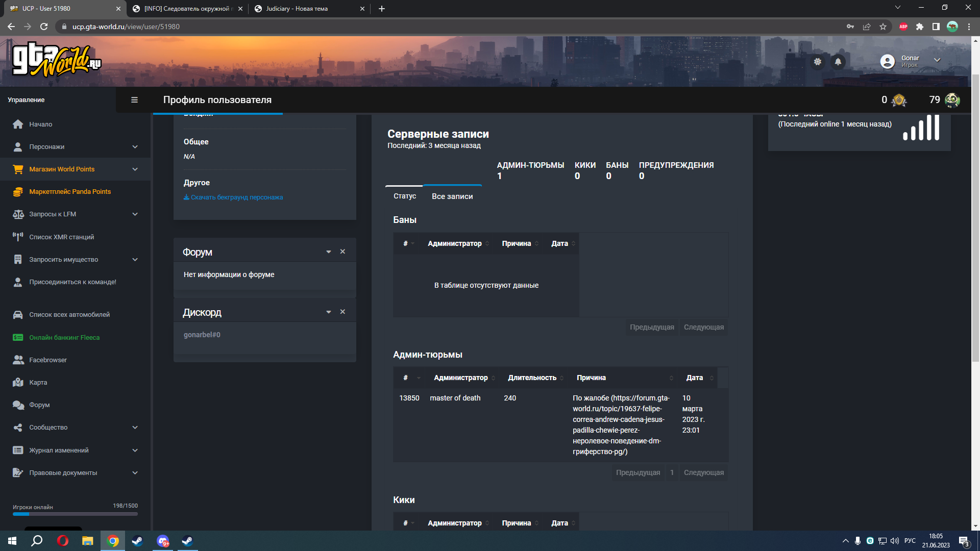Open File Explorer from the taskbar
Screen dimensions: 980x551
click(x=88, y=541)
